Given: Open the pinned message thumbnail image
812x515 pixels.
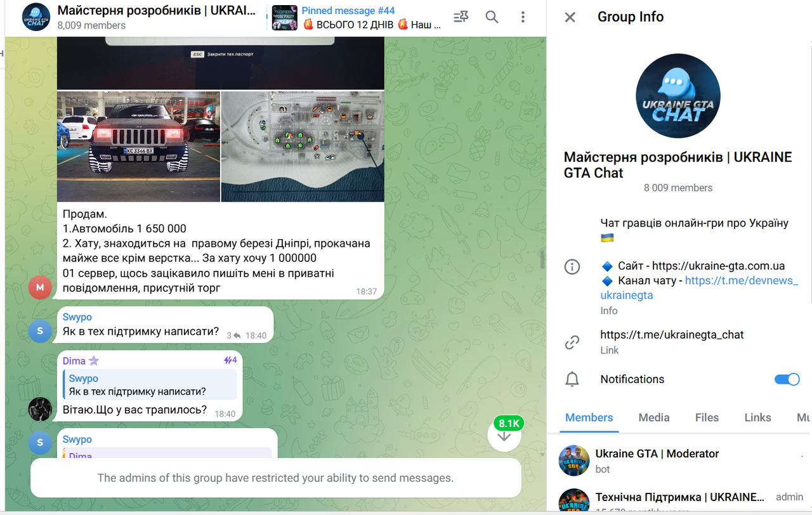Looking at the screenshot, I should pos(284,17).
